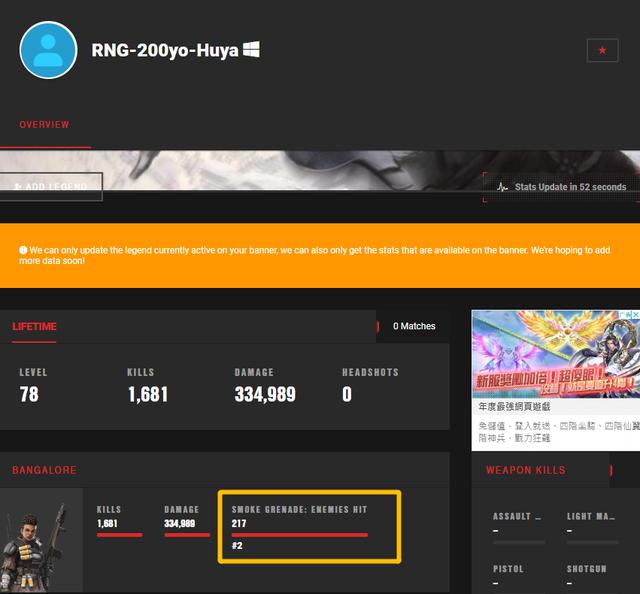Click the Stats Update in 52 seconds text
Screen dimensions: 640x594
click(570, 187)
